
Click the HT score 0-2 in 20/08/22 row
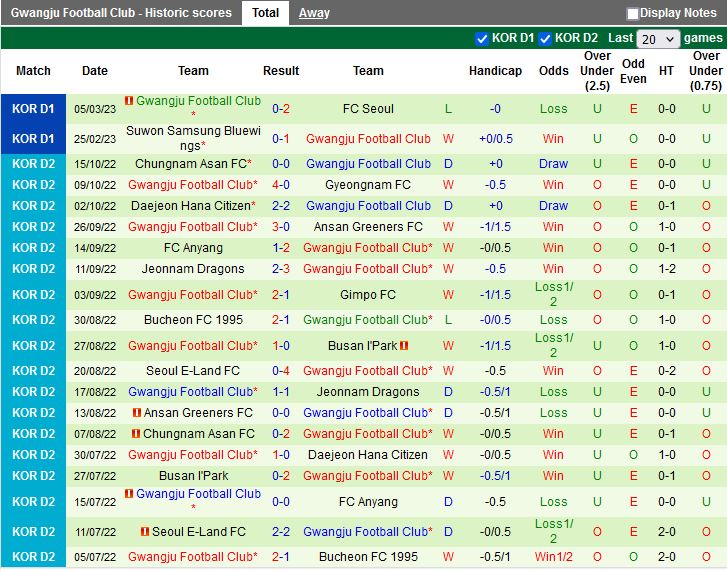[x=666, y=371]
